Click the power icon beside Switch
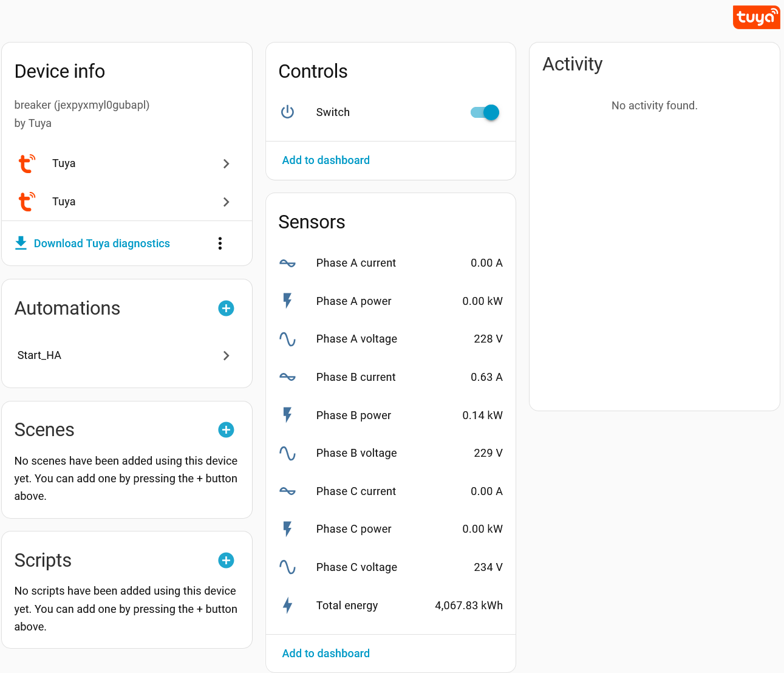 pos(287,112)
